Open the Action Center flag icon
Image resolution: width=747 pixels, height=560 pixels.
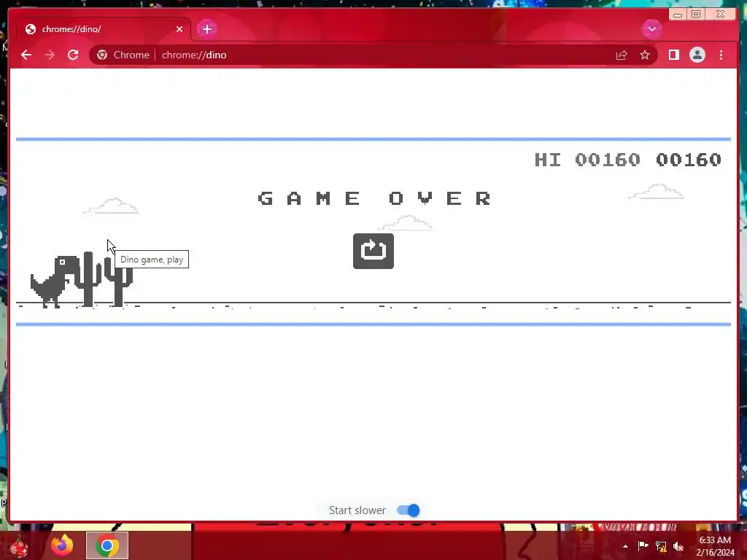(x=643, y=546)
